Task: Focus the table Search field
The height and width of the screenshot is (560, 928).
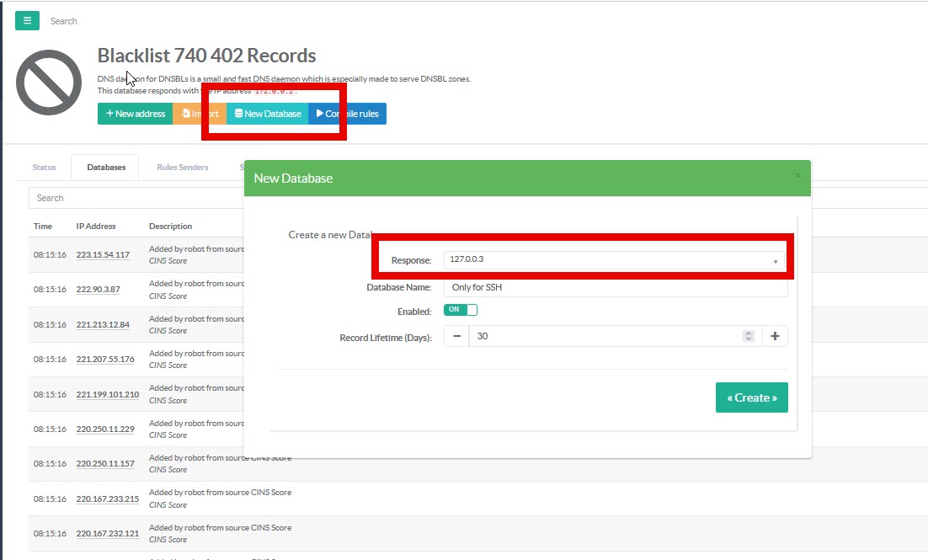Action: [x=135, y=198]
